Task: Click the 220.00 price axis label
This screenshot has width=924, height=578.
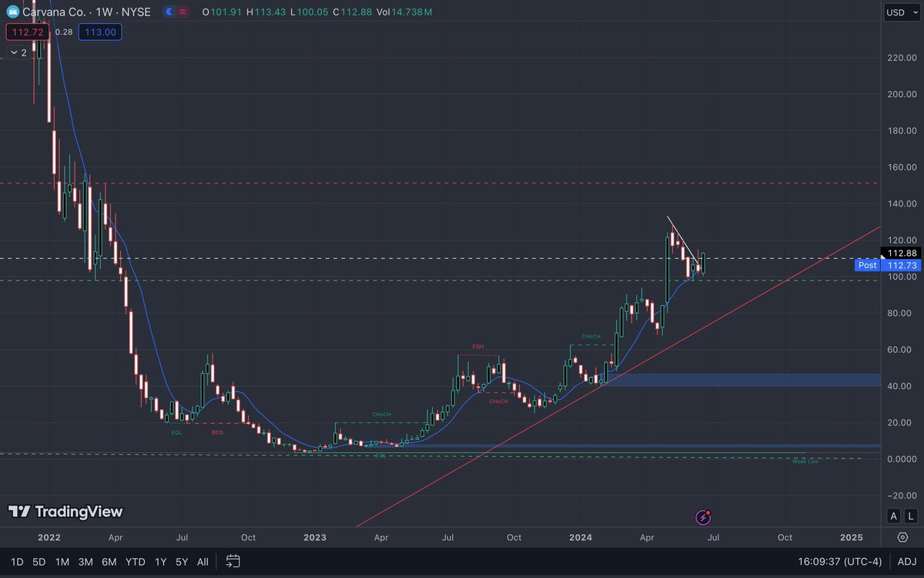Action: (900, 58)
